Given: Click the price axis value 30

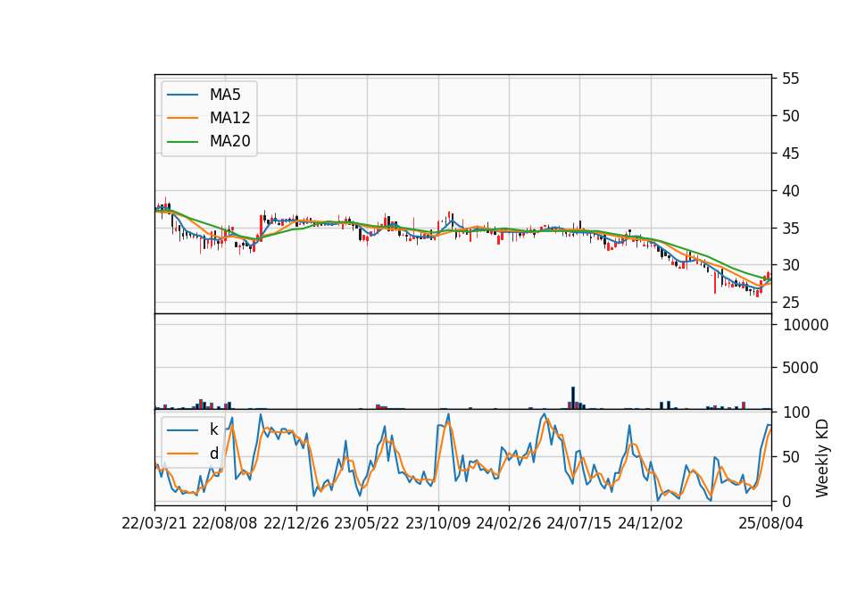Looking at the screenshot, I should pos(791,266).
